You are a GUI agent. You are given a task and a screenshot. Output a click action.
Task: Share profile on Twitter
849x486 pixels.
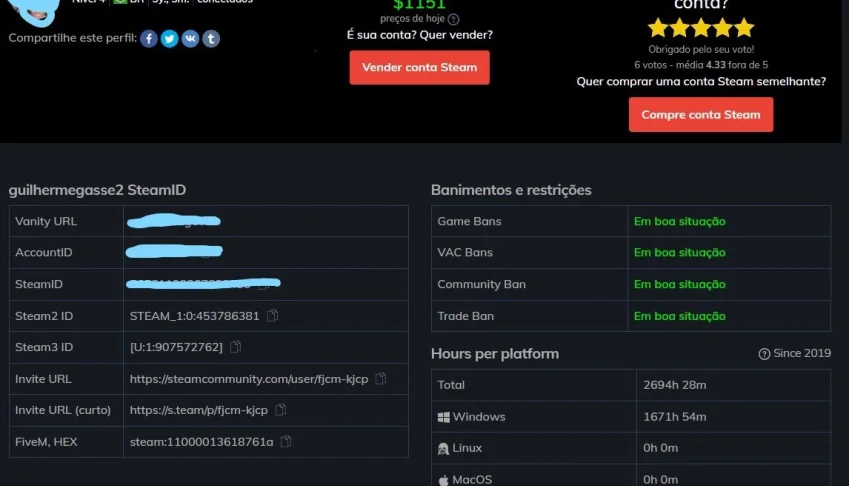(x=169, y=38)
